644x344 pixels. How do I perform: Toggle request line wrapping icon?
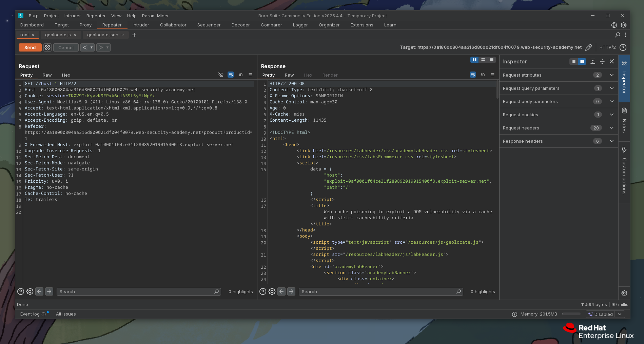[x=231, y=75]
